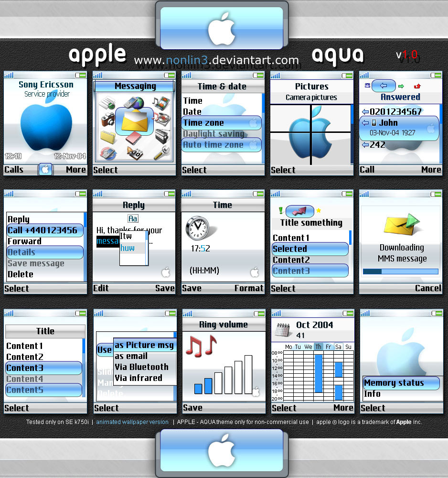Open the phone-with-arrows Connectivity icon
This screenshot has width=448, height=478.
108,153
